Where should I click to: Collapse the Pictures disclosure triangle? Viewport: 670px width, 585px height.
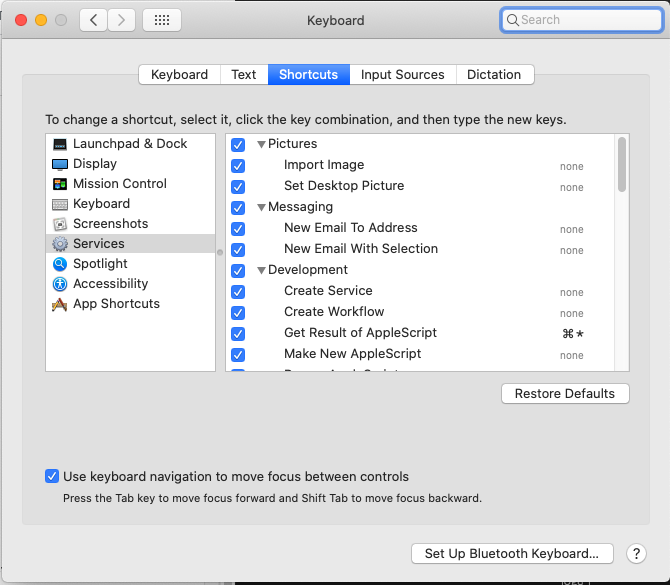tap(262, 144)
